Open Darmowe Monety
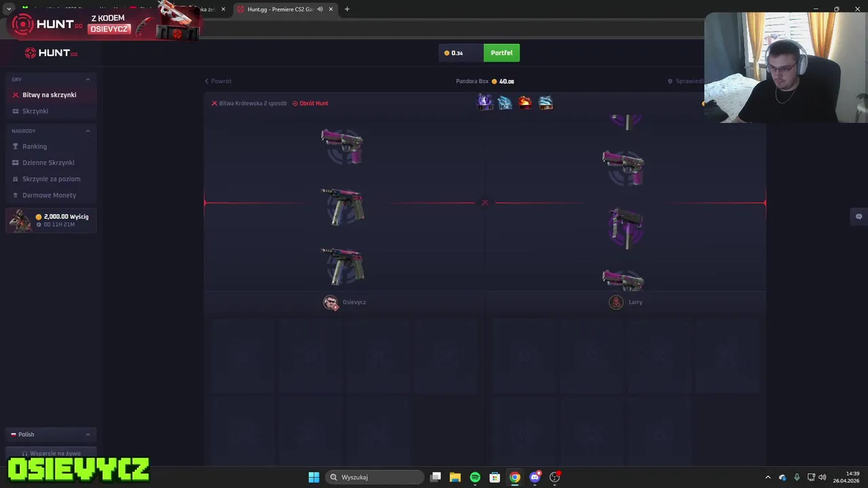 [x=51, y=195]
